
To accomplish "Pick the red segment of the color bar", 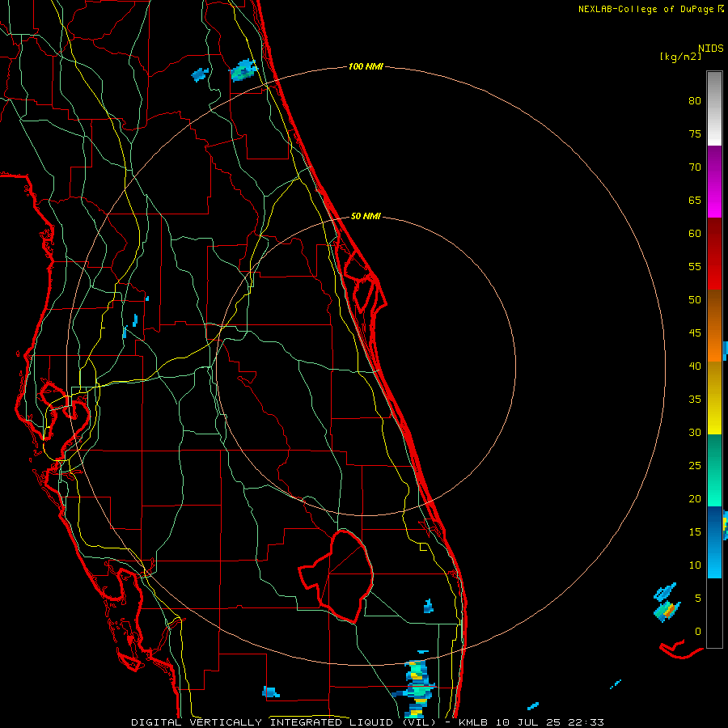I will 714,254.
